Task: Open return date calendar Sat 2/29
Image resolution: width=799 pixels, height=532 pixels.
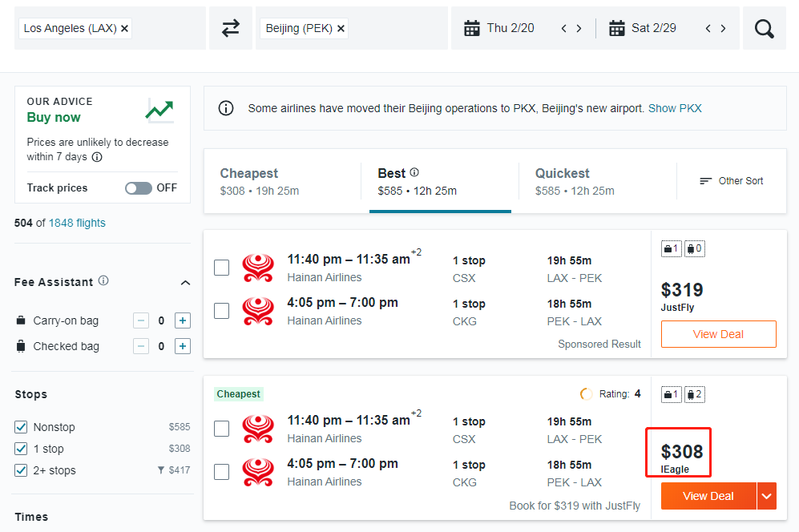Action: tap(644, 28)
